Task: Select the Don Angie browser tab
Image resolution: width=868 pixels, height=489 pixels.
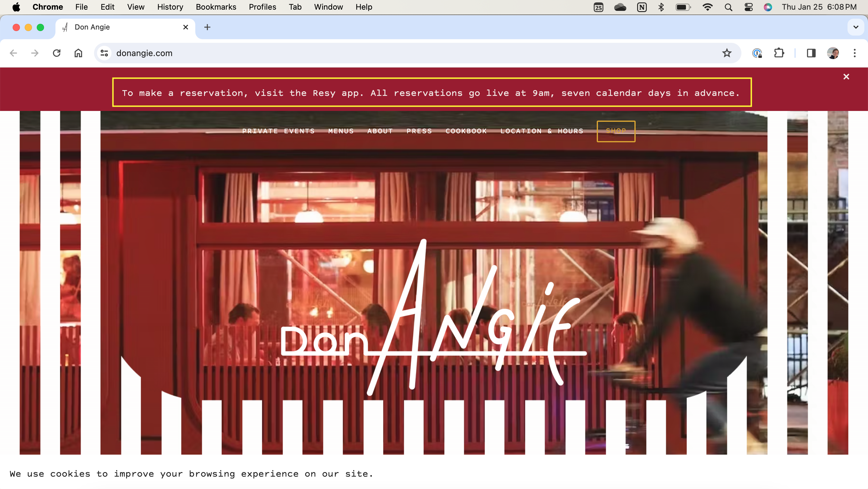Action: 125,27
